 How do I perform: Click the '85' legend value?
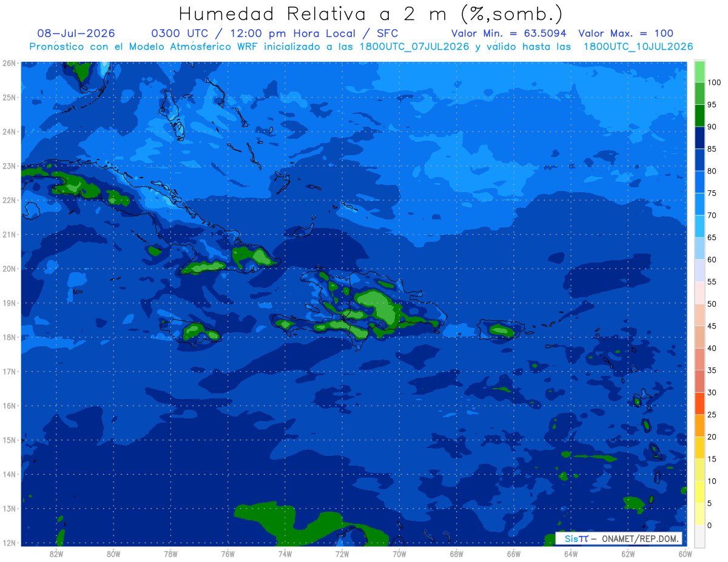[712, 149]
